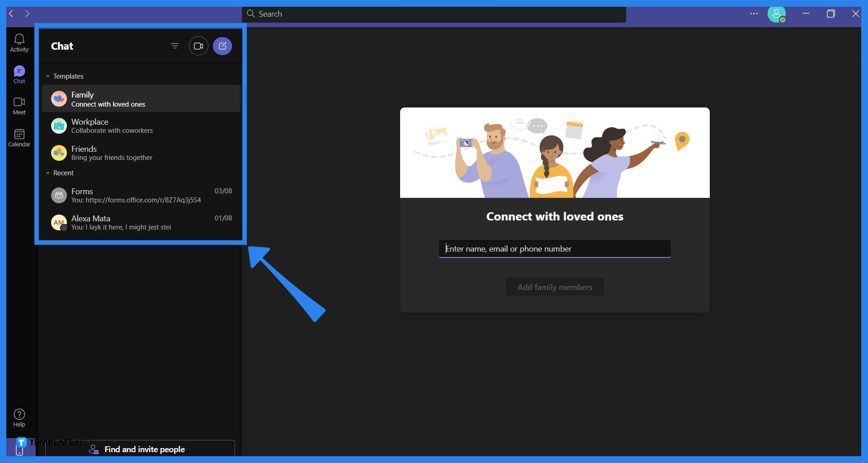Open your profile avatar menu
868x463 pixels.
pyautogui.click(x=777, y=14)
